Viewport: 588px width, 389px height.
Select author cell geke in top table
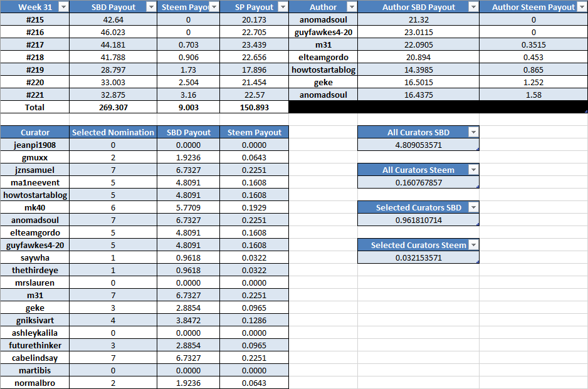point(323,83)
